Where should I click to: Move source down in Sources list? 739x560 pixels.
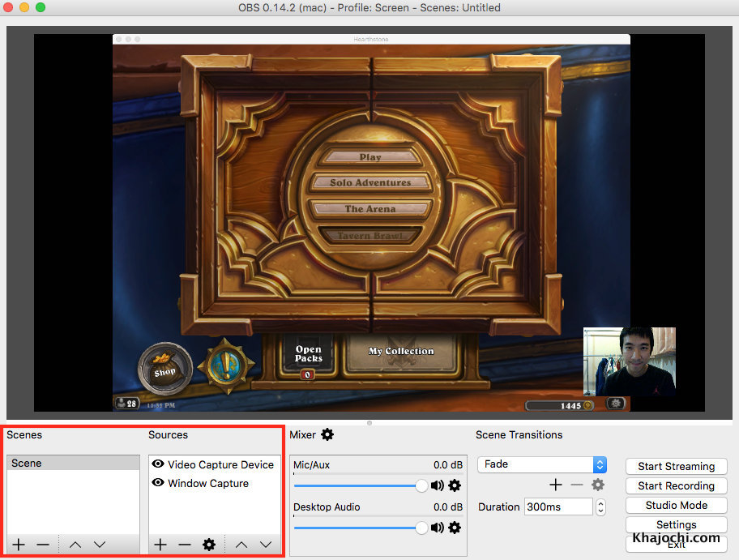[266, 545]
